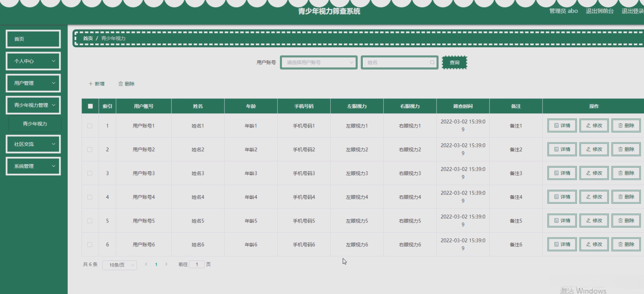644x294 pixels.
Task: Click the 姓名 search input field
Action: tap(400, 63)
